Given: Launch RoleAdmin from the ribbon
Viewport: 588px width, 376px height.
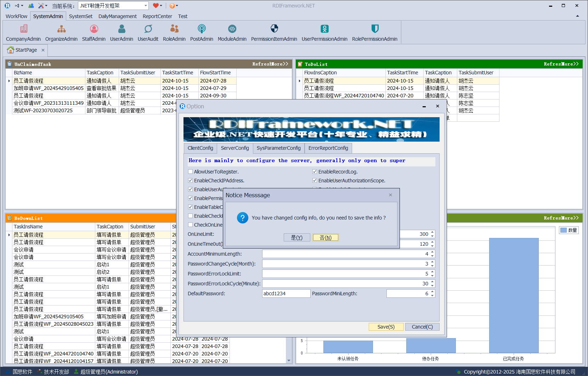Looking at the screenshot, I should coord(174,29).
